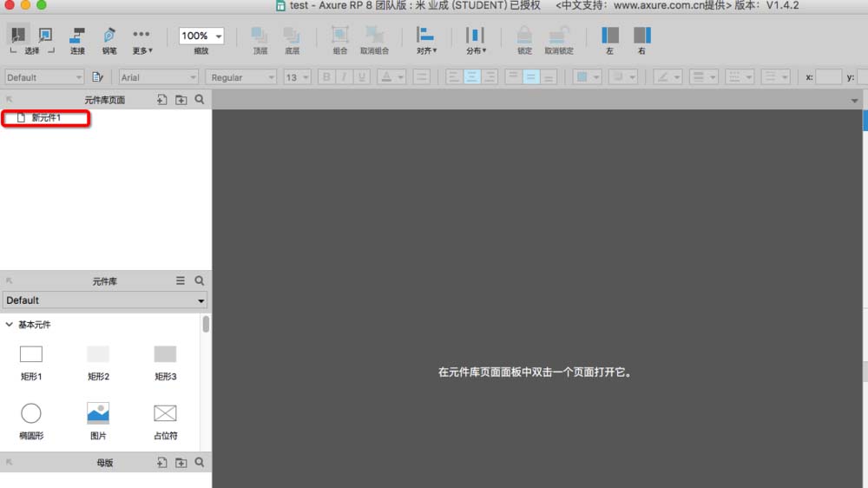Pop out the 元件库页面 panel
Viewport: 868px width, 488px height.
(9, 99)
